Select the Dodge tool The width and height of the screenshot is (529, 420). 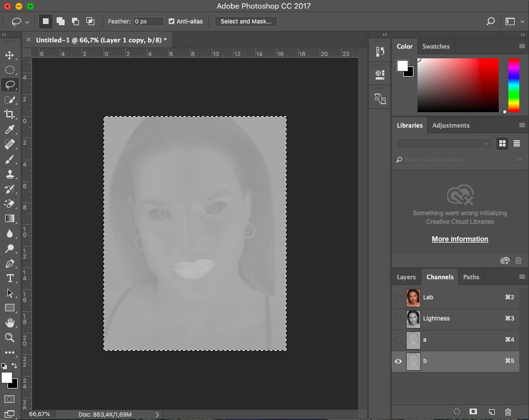tap(10, 248)
